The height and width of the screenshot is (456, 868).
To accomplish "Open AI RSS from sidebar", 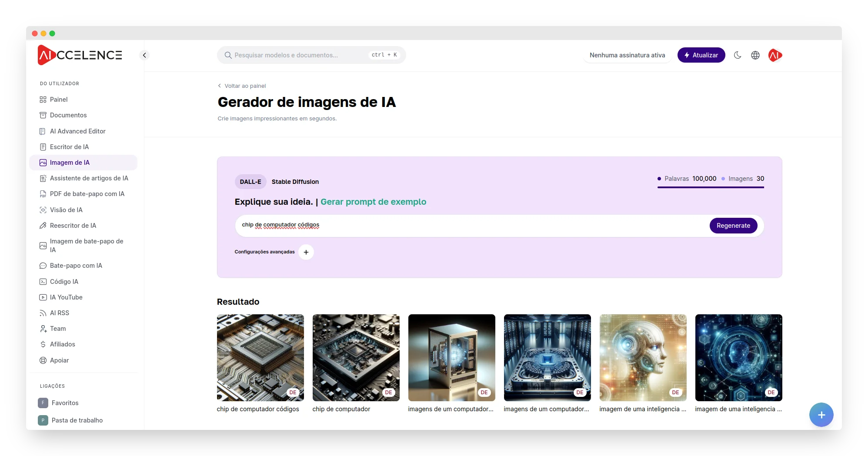I will pyautogui.click(x=60, y=313).
